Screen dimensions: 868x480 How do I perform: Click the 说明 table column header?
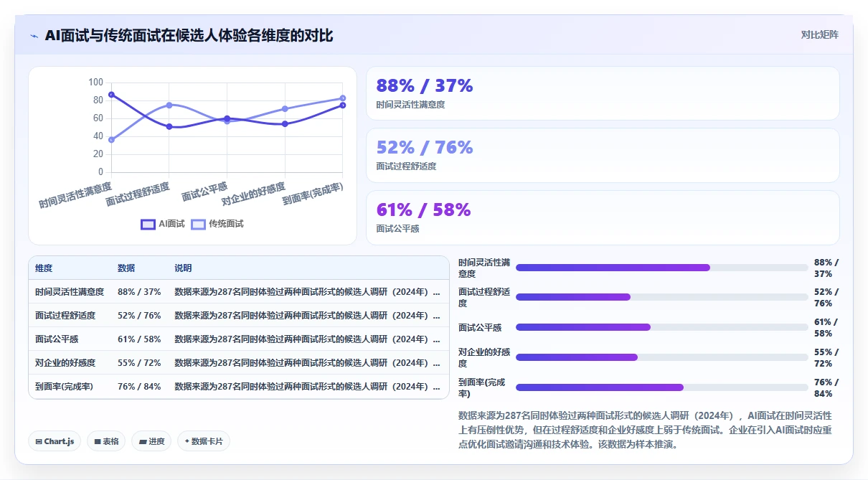tap(183, 268)
